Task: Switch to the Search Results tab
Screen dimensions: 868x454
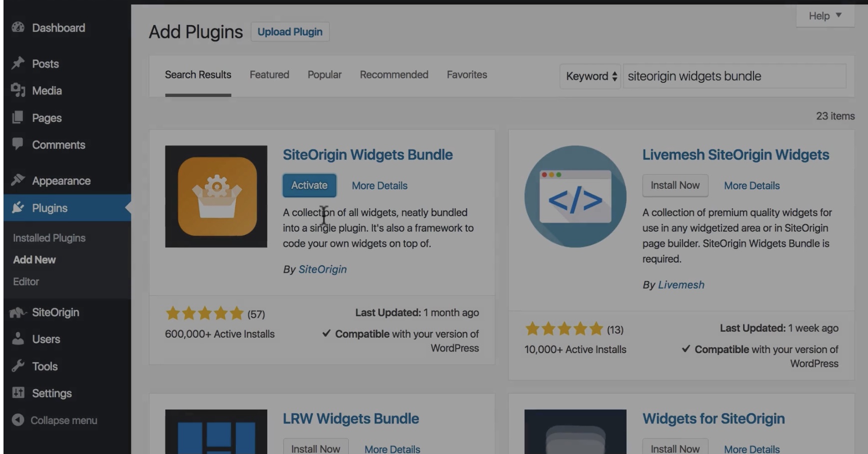Action: tap(198, 75)
